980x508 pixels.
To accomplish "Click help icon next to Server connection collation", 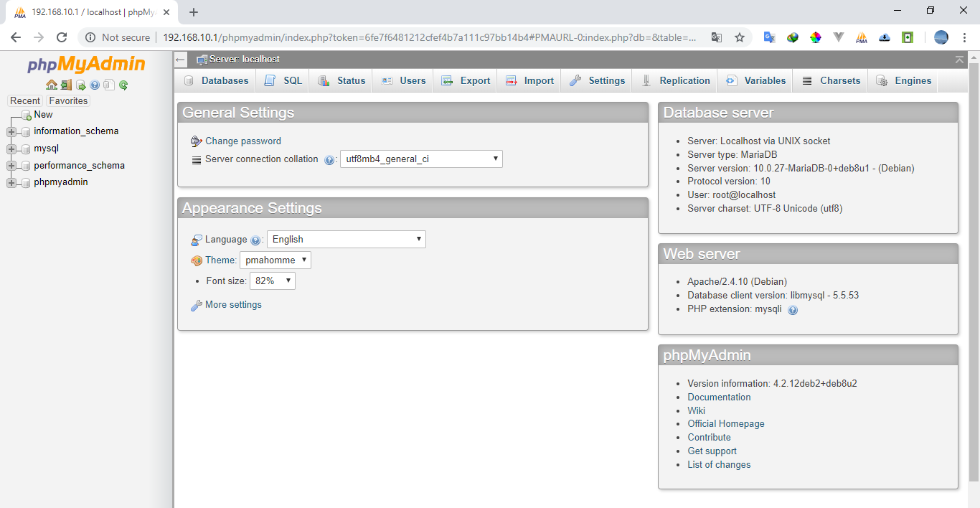I will (x=329, y=160).
